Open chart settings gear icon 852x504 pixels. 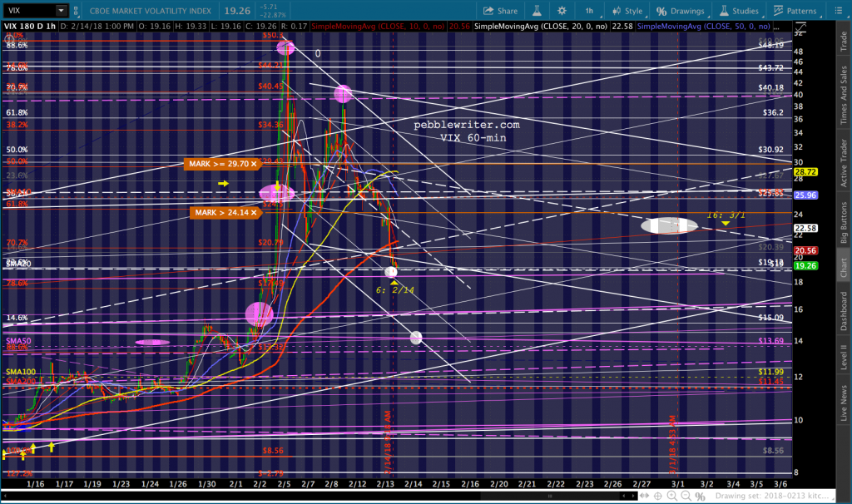point(565,11)
